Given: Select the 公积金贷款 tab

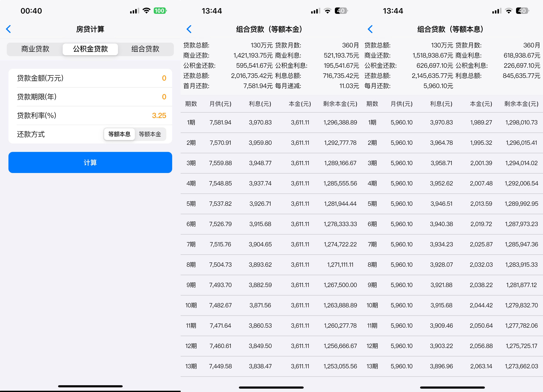Looking at the screenshot, I should pos(90,49).
